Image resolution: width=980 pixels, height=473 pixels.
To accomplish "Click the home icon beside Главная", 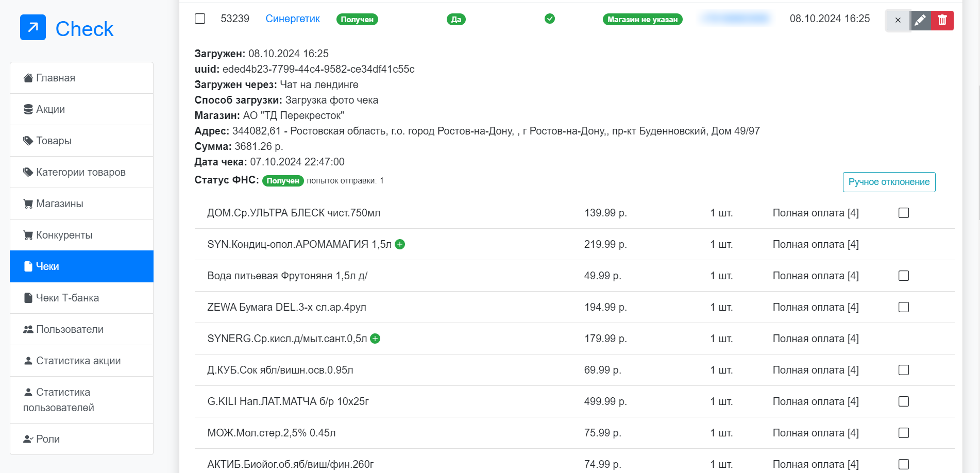I will pyautogui.click(x=28, y=78).
